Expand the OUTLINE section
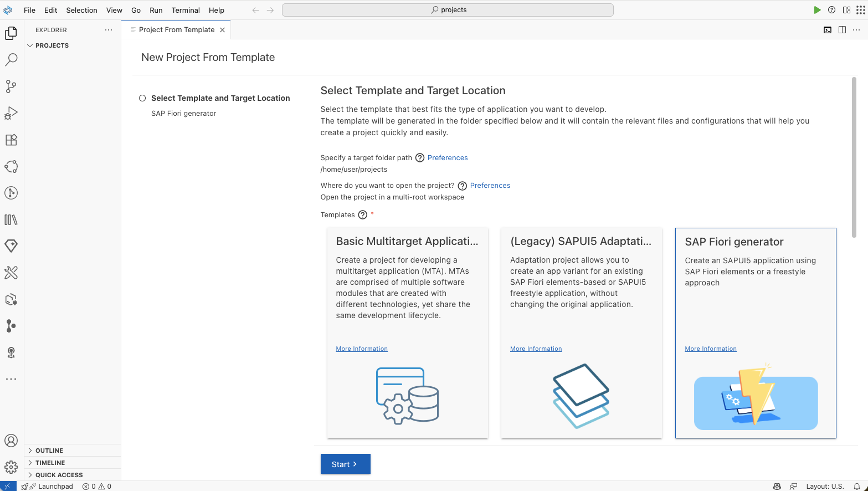 [x=49, y=450]
